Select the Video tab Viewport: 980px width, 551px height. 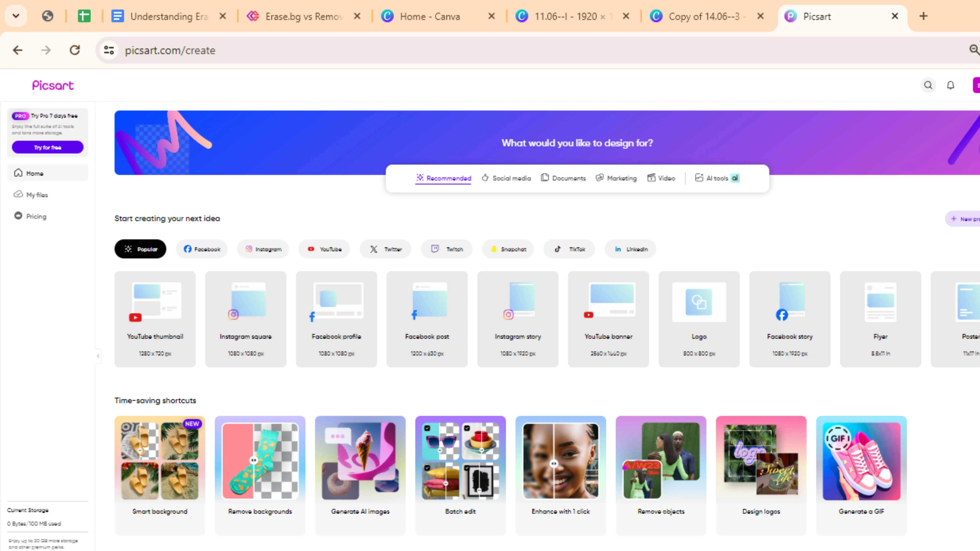click(x=661, y=178)
